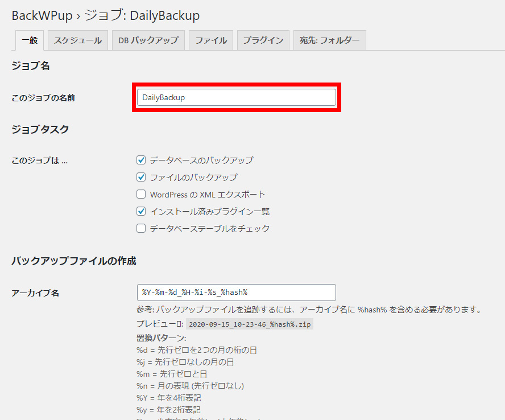Open the プラグイン tab
The height and width of the screenshot is (420, 505).
point(263,40)
